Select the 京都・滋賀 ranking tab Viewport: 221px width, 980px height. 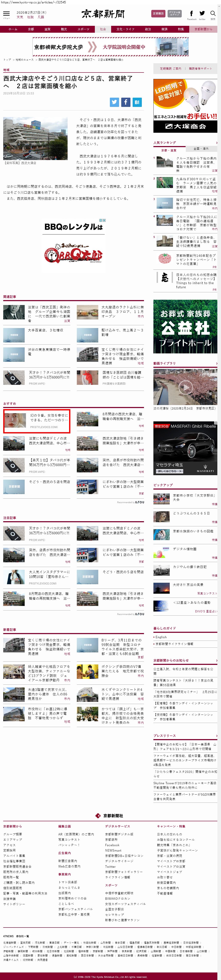point(169,150)
